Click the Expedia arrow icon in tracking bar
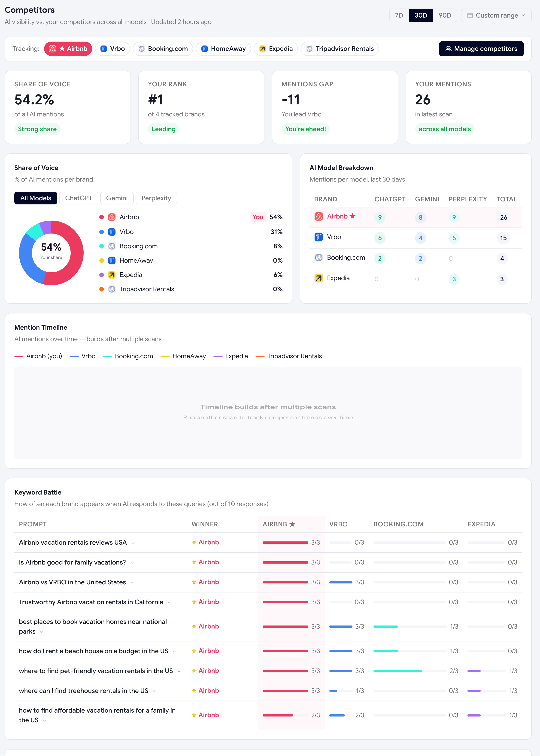The image size is (540, 756). [263, 49]
